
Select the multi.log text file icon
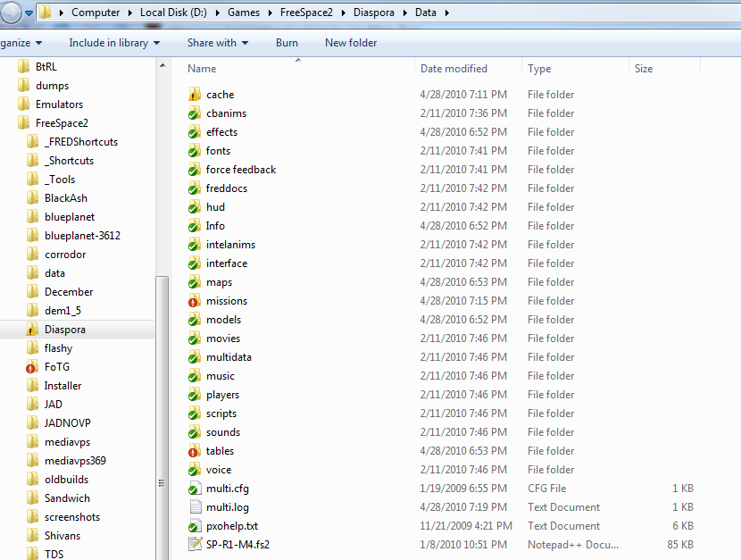196,507
